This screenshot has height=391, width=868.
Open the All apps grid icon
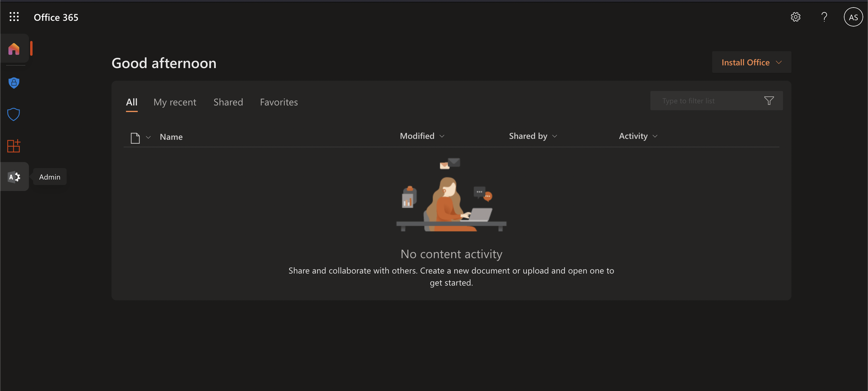[x=14, y=146]
